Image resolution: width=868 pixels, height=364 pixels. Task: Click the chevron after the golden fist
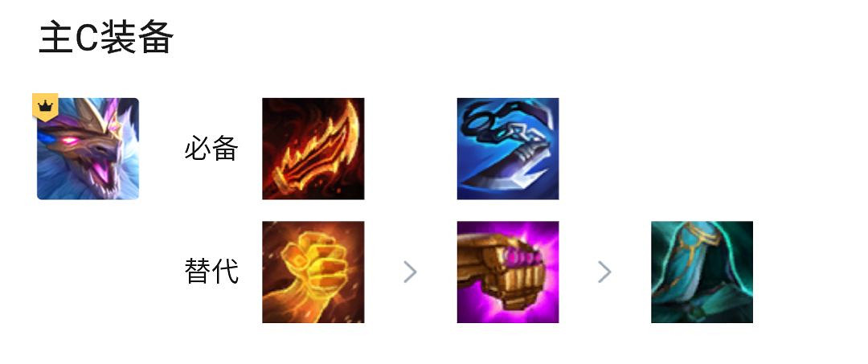tap(410, 272)
